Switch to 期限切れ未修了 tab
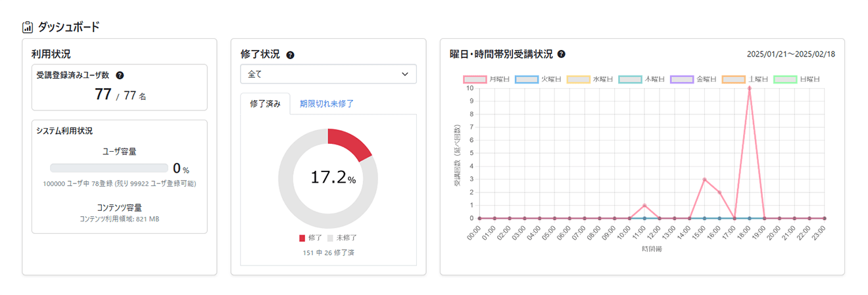Screen dimensions: 868x295 click(x=326, y=103)
